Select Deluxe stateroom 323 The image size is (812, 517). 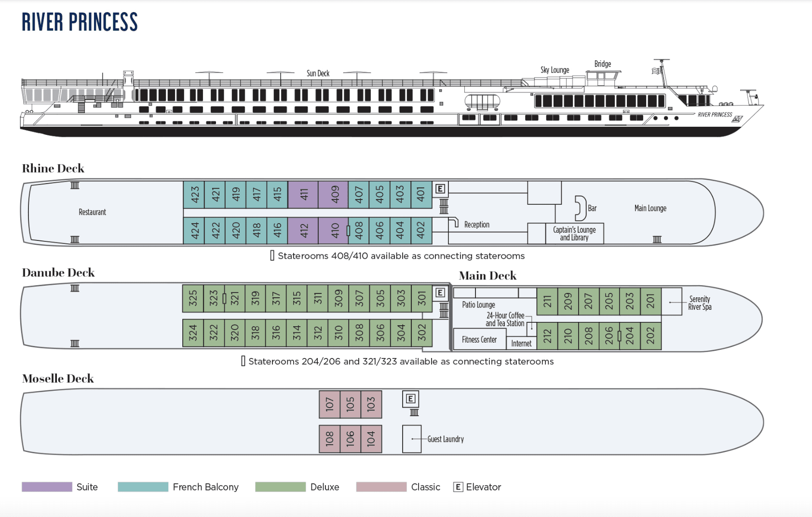214,299
